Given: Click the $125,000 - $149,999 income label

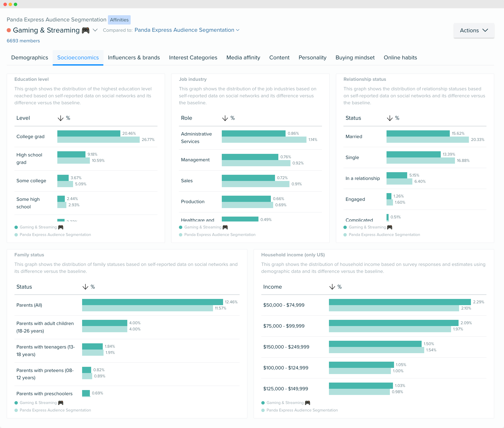Looking at the screenshot, I should tap(286, 389).
